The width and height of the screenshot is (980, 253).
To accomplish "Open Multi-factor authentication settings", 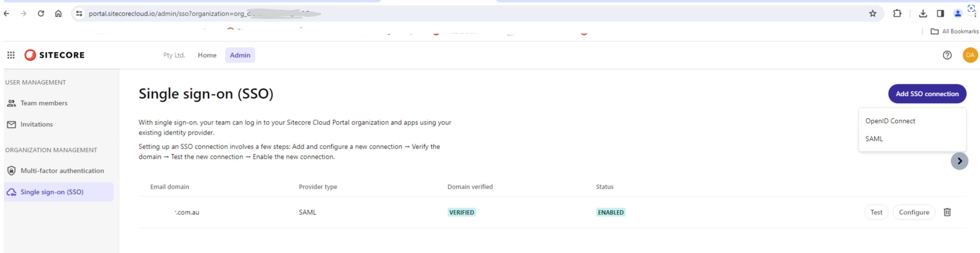I will [x=59, y=171].
